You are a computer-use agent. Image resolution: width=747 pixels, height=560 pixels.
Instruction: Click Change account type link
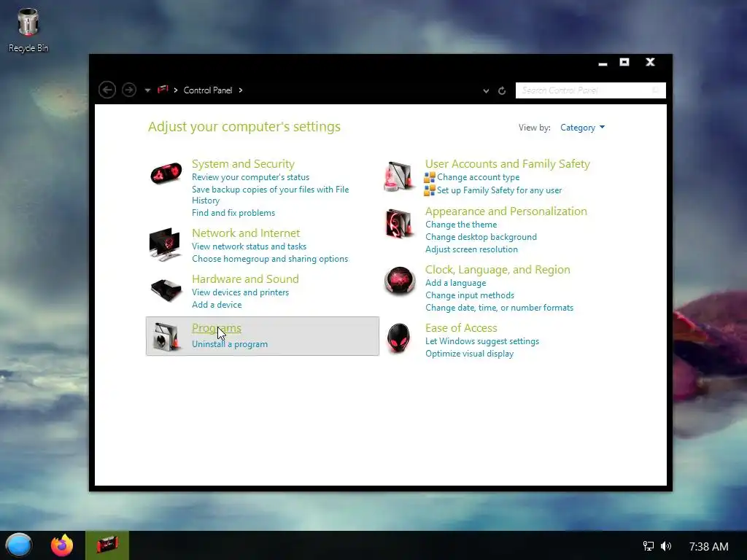tap(479, 177)
